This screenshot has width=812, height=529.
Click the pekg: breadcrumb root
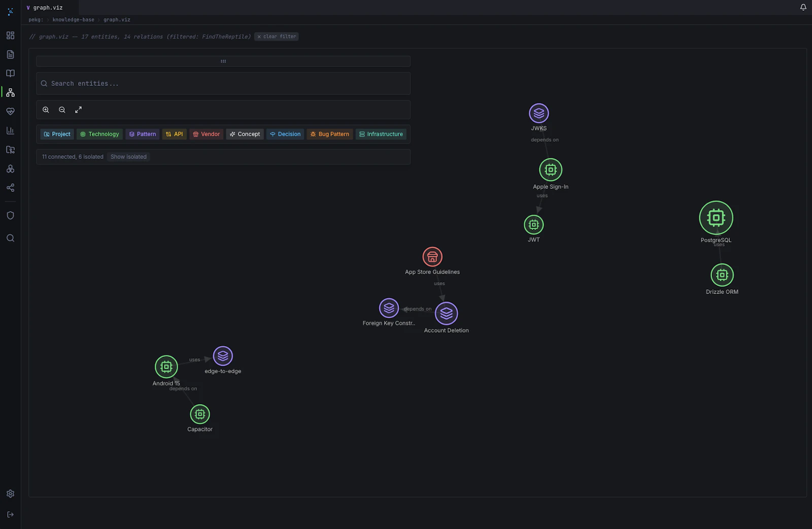click(x=36, y=20)
